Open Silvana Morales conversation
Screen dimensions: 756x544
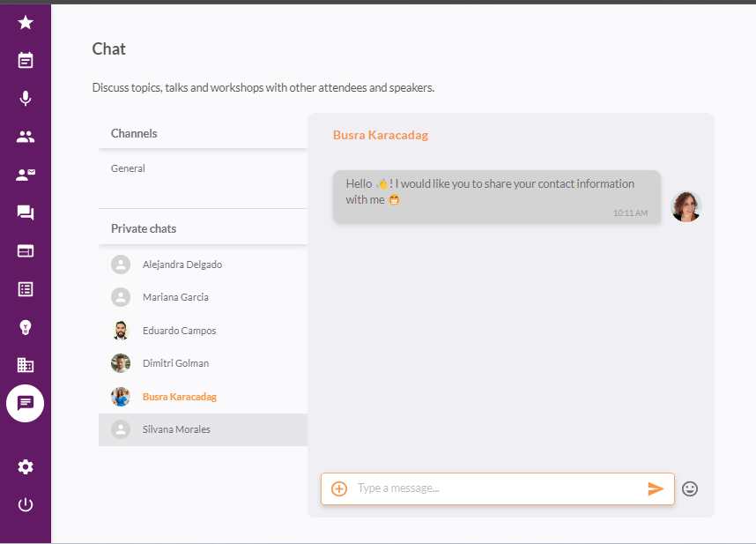coord(176,429)
